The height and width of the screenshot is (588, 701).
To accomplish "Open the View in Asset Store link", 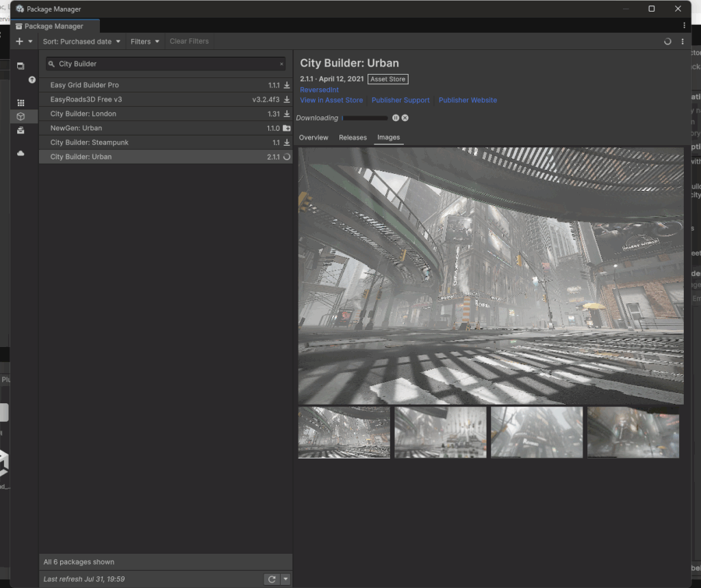I will click(331, 100).
